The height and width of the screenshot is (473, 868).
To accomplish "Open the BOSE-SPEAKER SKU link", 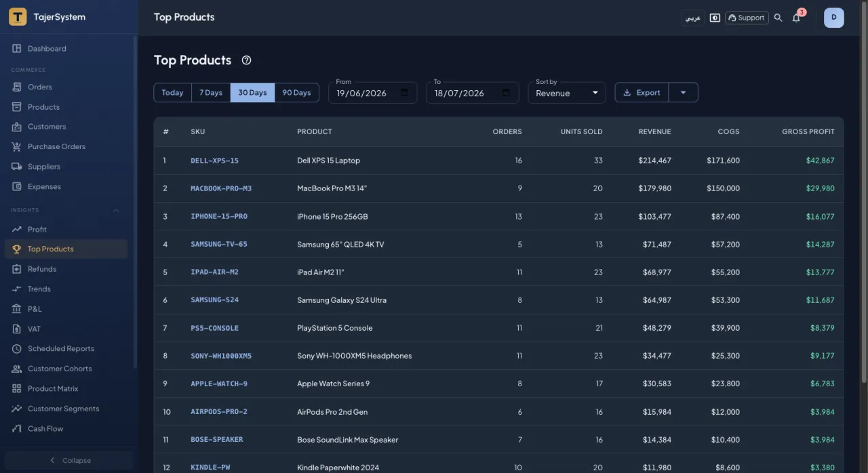I will pos(217,439).
